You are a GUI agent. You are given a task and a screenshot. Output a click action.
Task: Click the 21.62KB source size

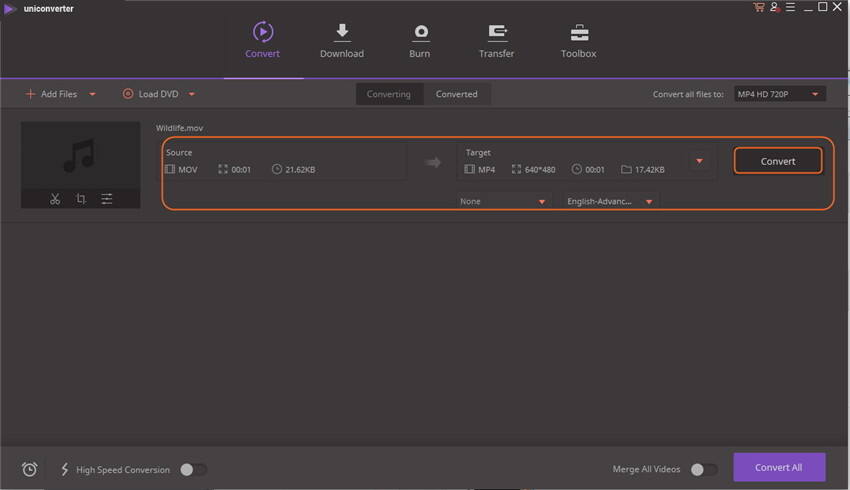300,170
